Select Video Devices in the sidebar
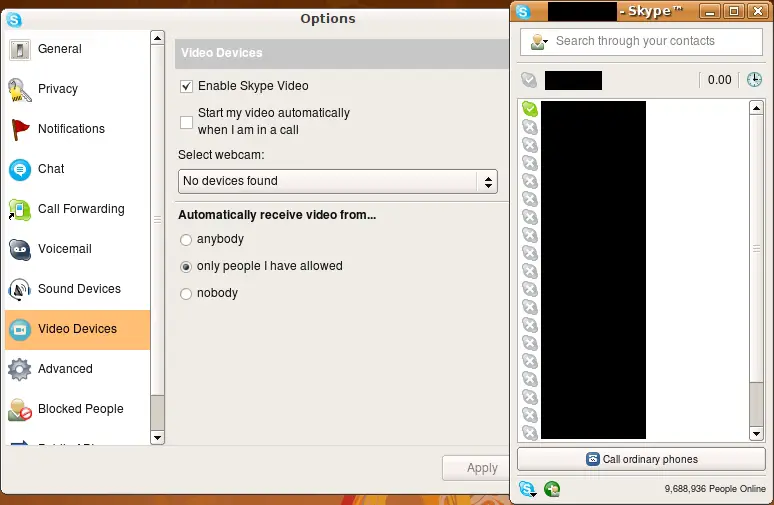Viewport: 774px width, 505px height. click(77, 330)
